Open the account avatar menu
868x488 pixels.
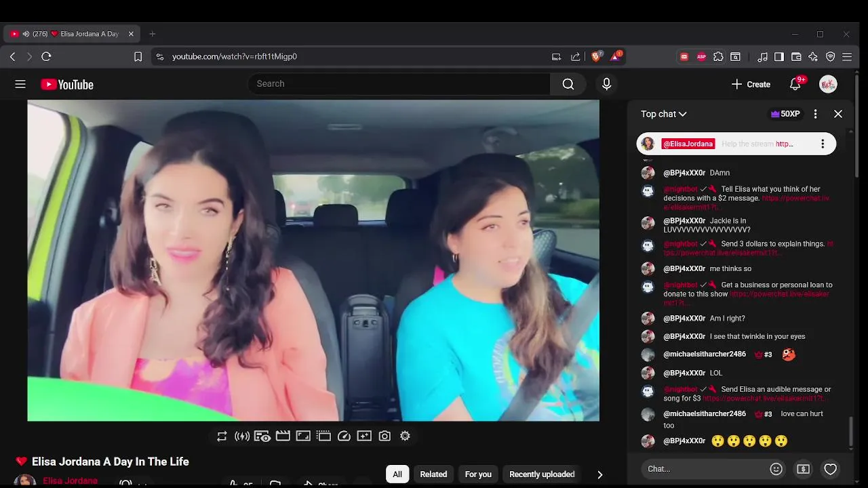click(x=828, y=84)
